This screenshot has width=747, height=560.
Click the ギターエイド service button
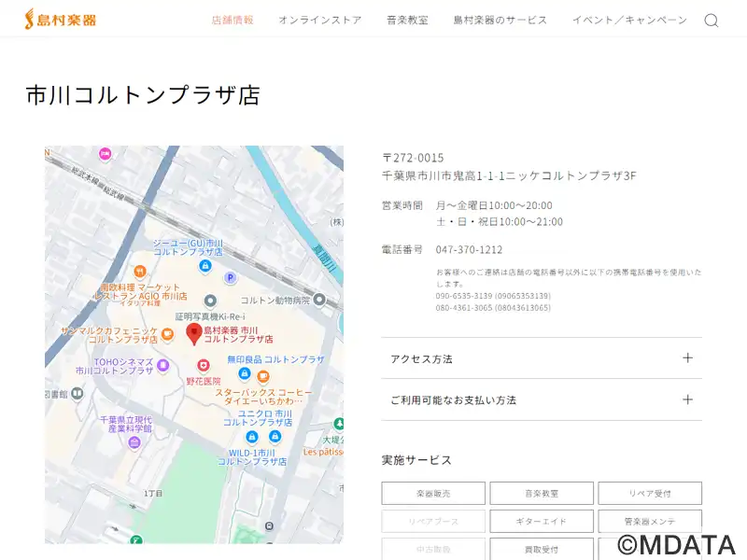(542, 522)
